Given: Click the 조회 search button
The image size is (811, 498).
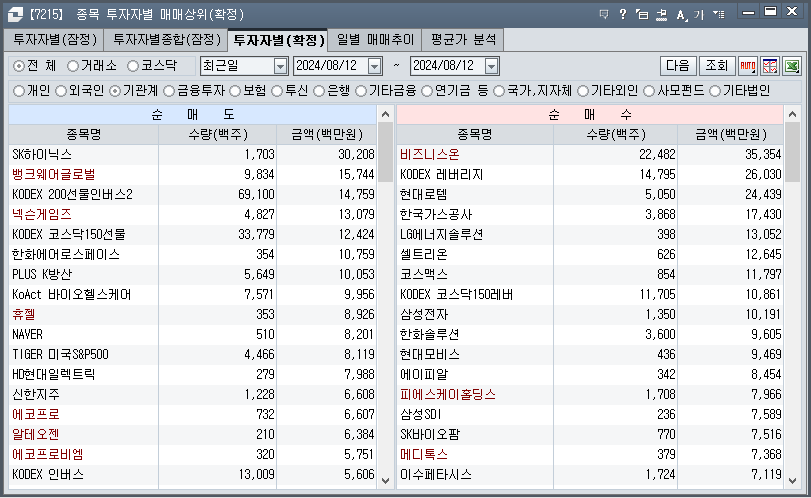Looking at the screenshot, I should coord(717,66).
